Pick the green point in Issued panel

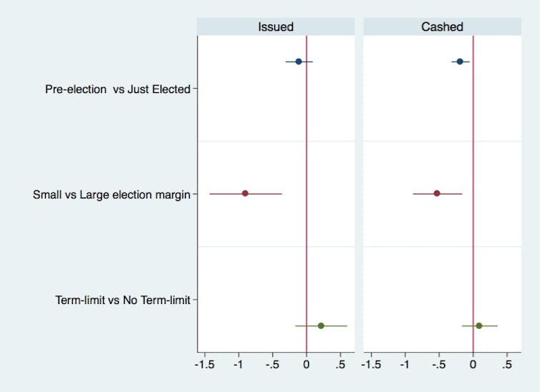click(x=321, y=325)
